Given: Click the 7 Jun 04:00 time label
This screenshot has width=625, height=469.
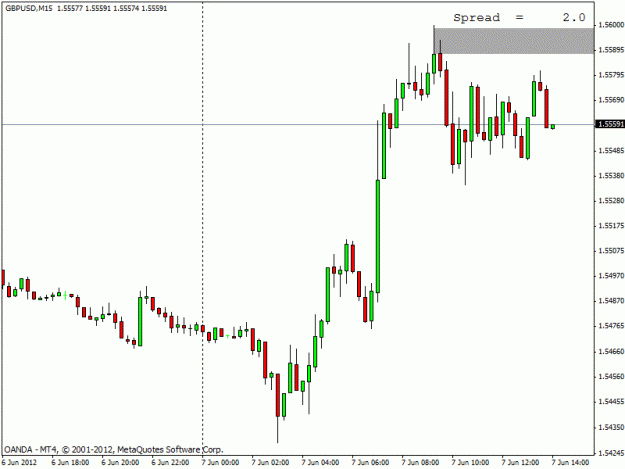Looking at the screenshot, I should pos(320,462).
